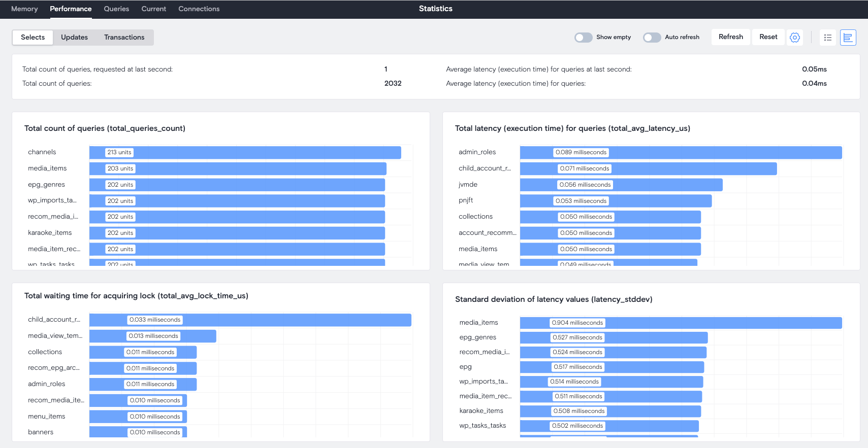
Task: Go to the Current tab
Action: (x=153, y=9)
